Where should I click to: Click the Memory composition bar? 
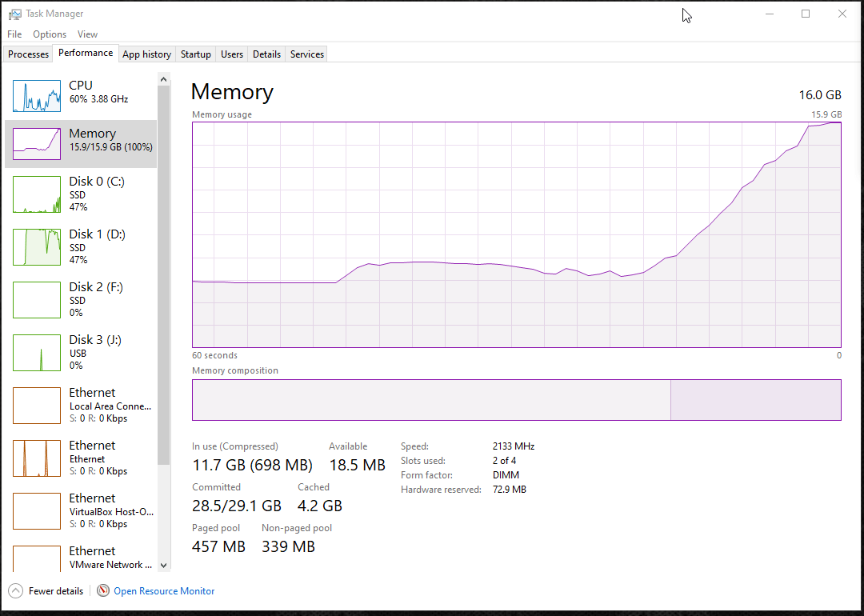pos(516,400)
